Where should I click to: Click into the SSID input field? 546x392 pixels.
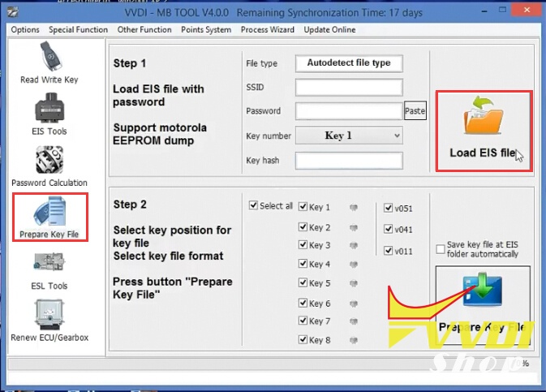(x=349, y=87)
